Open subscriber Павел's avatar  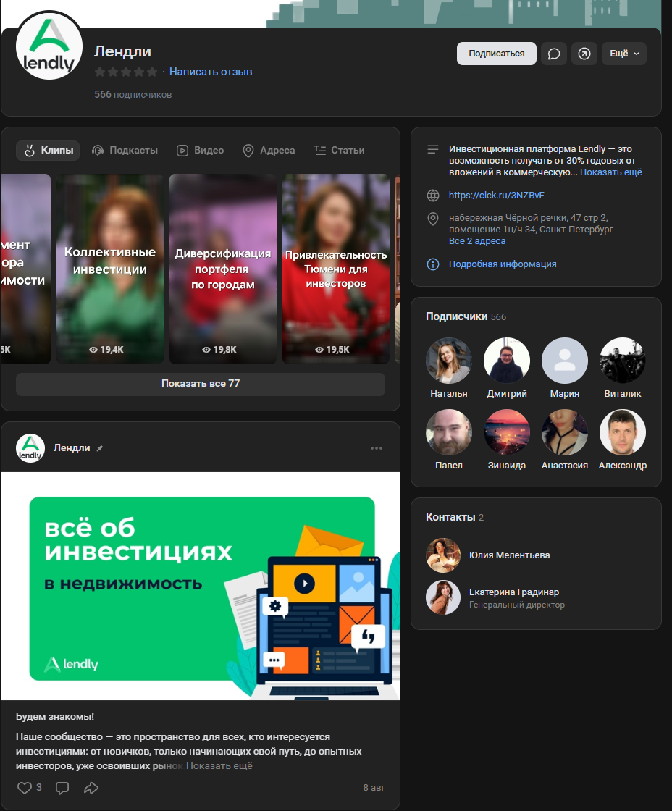click(x=448, y=432)
